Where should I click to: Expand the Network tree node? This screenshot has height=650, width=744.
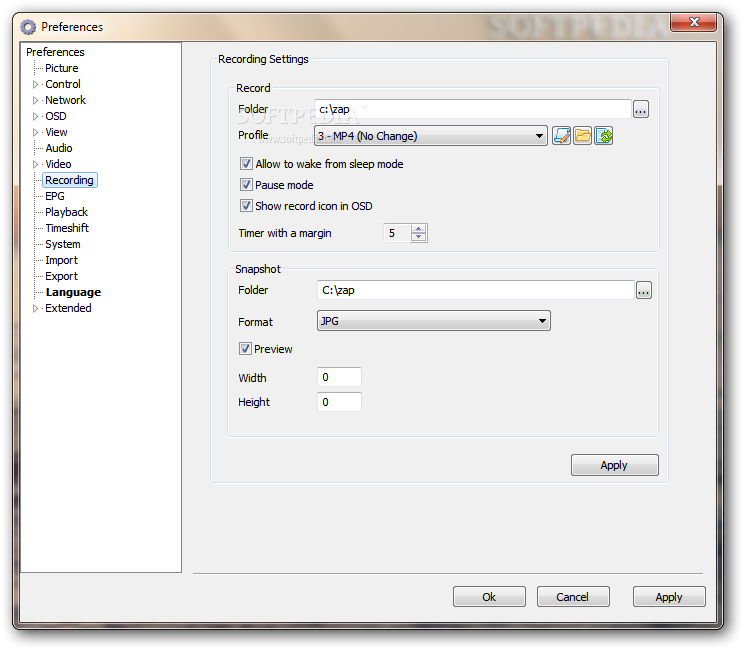coord(35,101)
